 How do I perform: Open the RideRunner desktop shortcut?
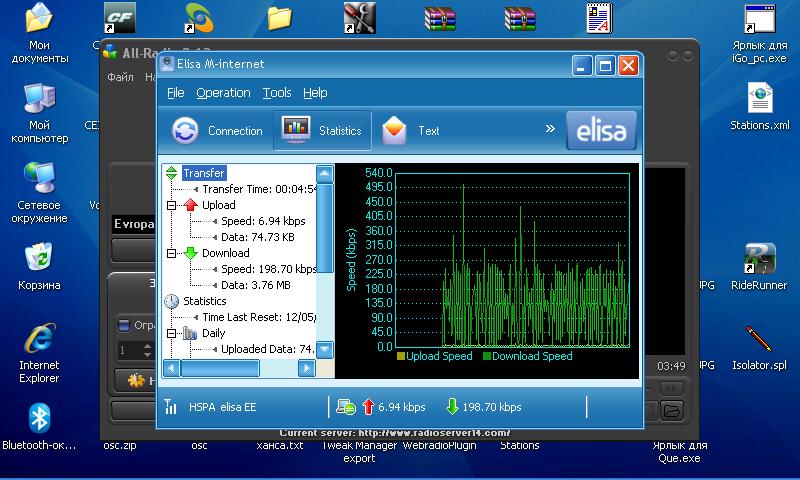tap(759, 259)
